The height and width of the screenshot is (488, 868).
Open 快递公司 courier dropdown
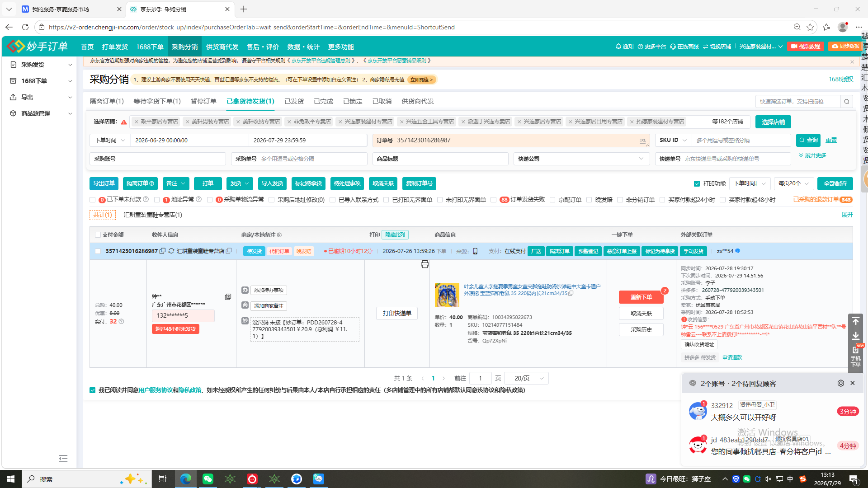(581, 159)
